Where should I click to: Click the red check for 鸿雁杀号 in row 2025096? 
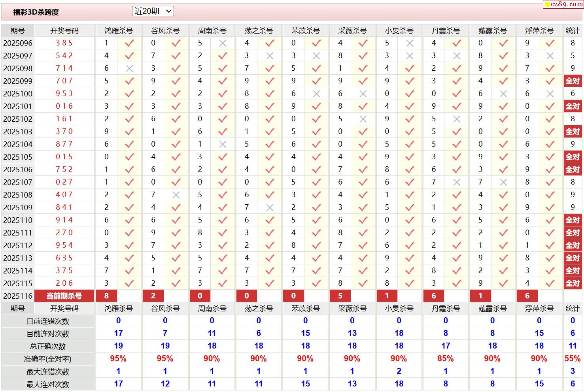point(129,43)
